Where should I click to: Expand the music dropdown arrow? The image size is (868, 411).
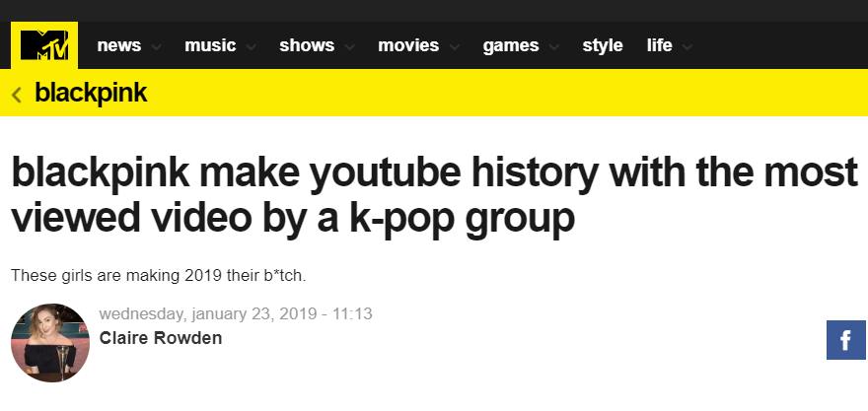pos(252,46)
